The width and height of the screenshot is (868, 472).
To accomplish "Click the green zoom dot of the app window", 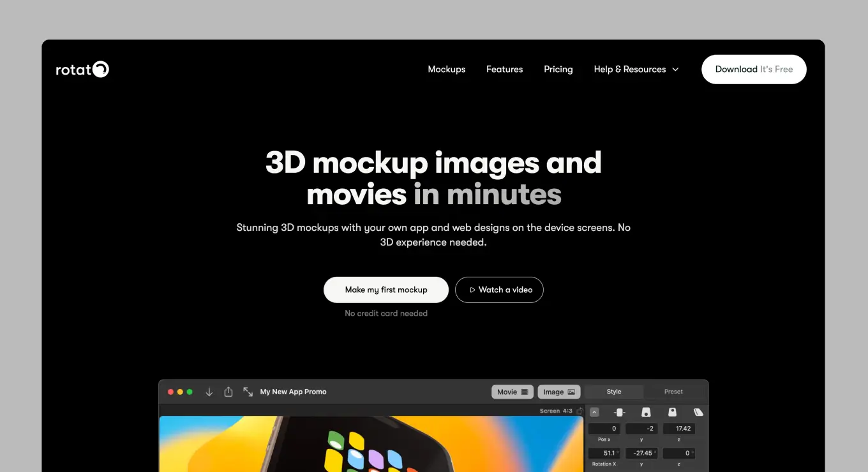I will 190,392.
